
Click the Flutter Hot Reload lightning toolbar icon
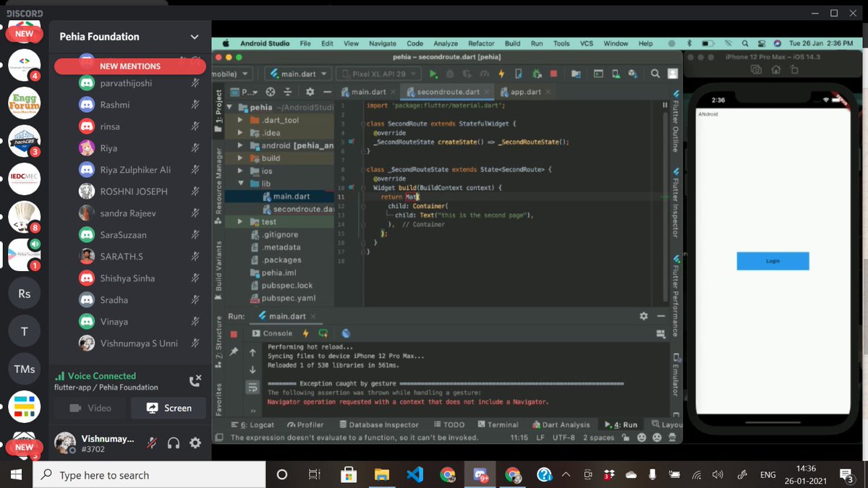(502, 74)
